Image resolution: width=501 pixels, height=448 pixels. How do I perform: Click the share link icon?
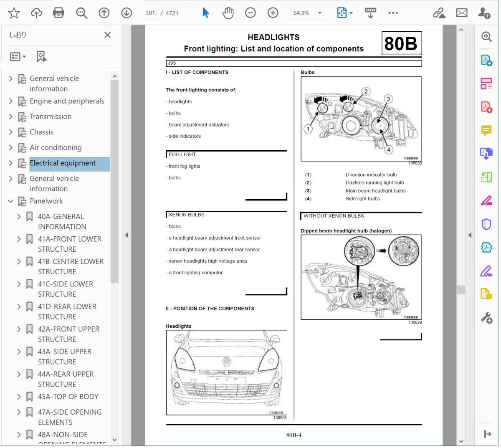(x=439, y=13)
